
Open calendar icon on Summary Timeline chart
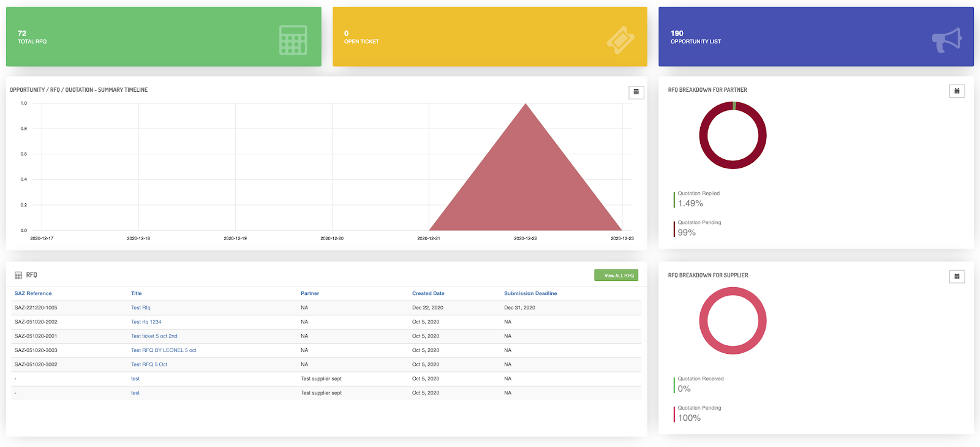point(636,92)
